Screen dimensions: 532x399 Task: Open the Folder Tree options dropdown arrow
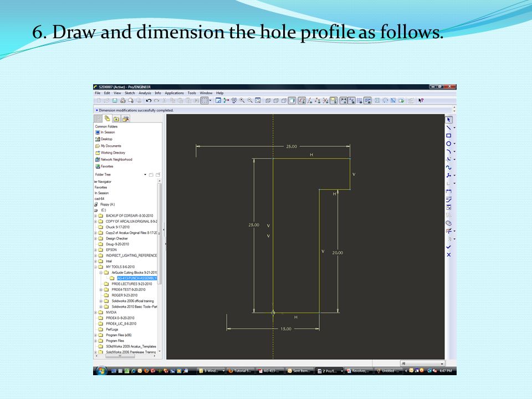pos(145,175)
